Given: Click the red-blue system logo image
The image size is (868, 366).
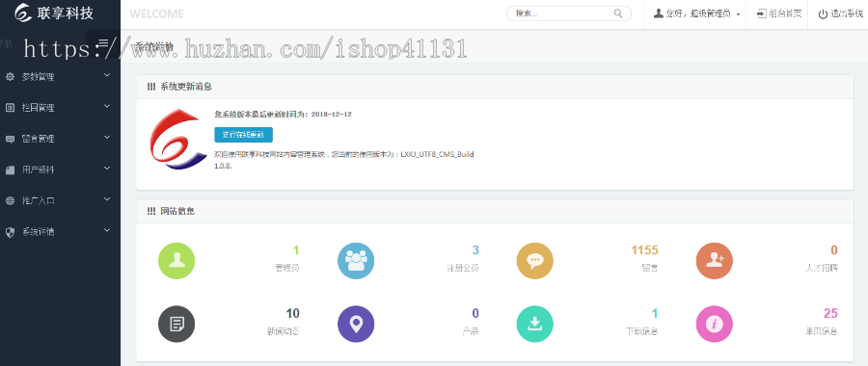Looking at the screenshot, I should 178,140.
